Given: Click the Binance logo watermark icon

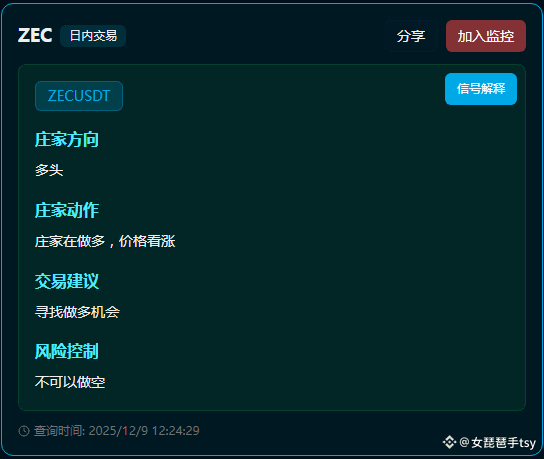Looking at the screenshot, I should coord(449,442).
